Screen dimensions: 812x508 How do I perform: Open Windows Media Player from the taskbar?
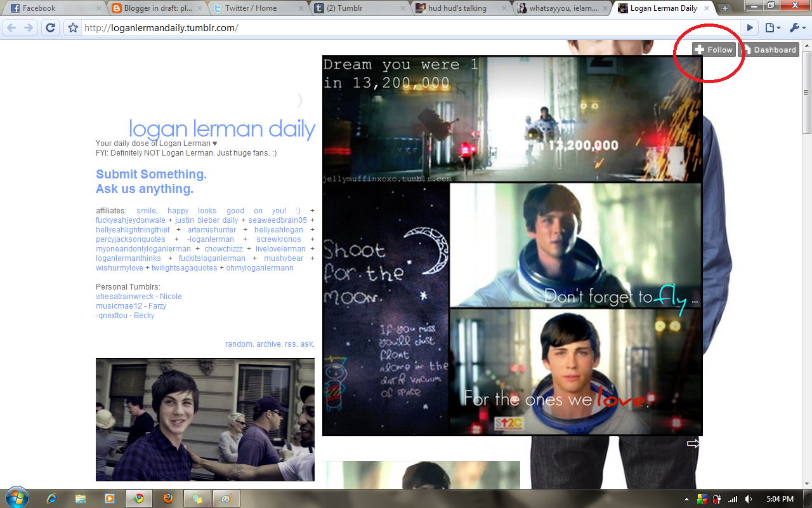[109, 498]
